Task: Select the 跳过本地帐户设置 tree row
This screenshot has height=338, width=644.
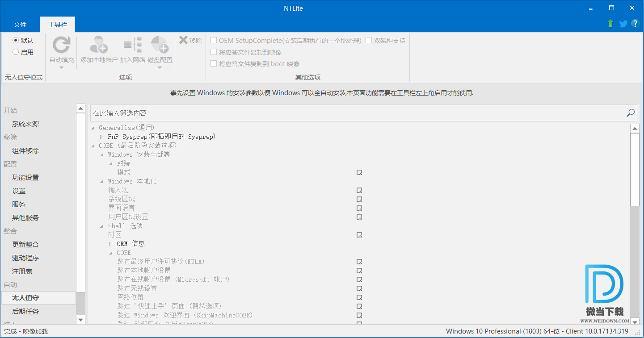Action: pyautogui.click(x=144, y=271)
